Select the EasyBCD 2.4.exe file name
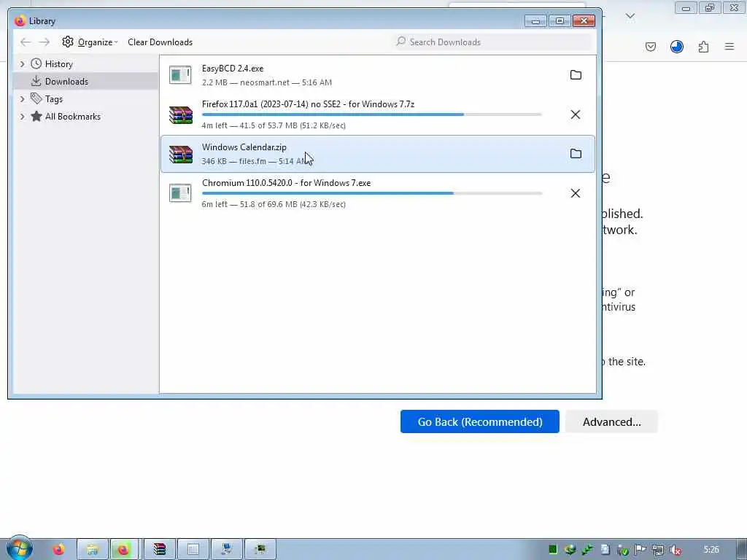747x560 pixels. [233, 69]
